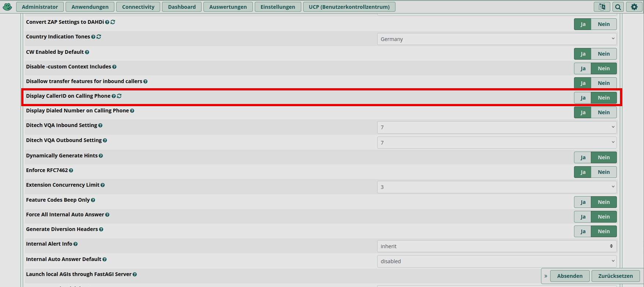The width and height of the screenshot is (644, 287).
Task: Click the Absenden submit button
Action: [x=570, y=276]
